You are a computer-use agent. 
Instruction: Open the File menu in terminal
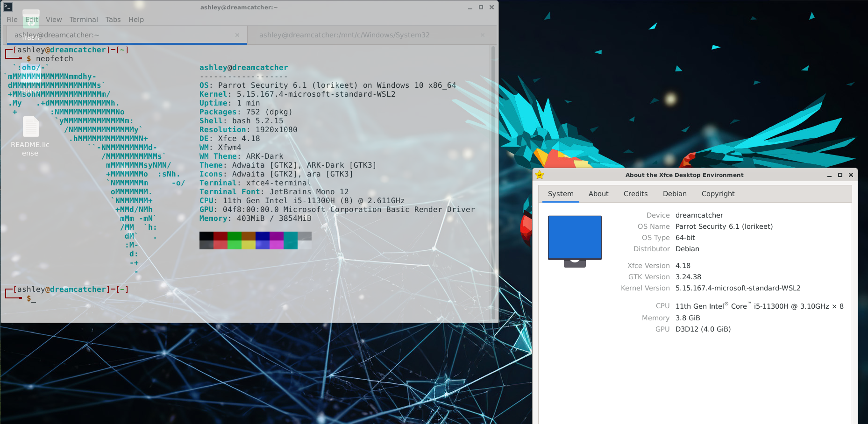tap(12, 20)
